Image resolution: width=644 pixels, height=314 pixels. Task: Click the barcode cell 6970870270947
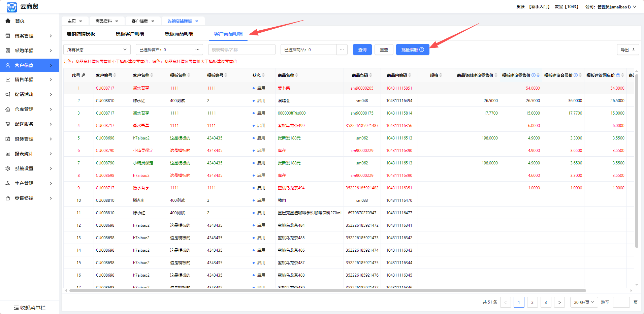coord(362,213)
